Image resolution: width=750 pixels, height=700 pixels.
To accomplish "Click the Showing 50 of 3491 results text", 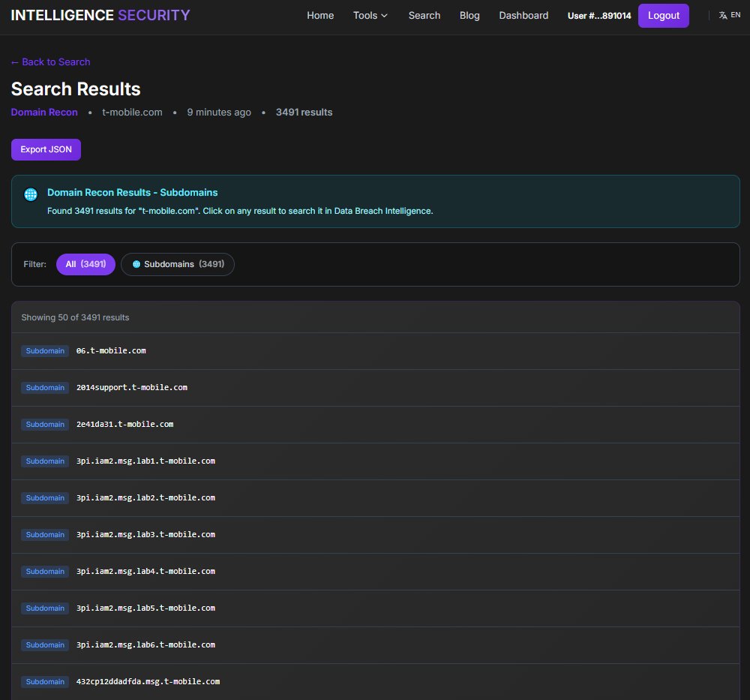I will click(x=75, y=317).
